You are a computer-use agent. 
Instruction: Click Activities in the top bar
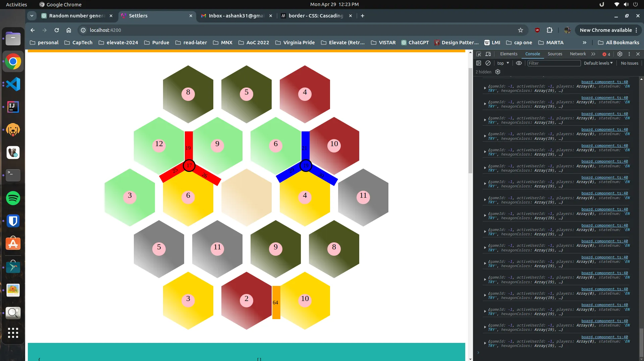[x=16, y=4]
